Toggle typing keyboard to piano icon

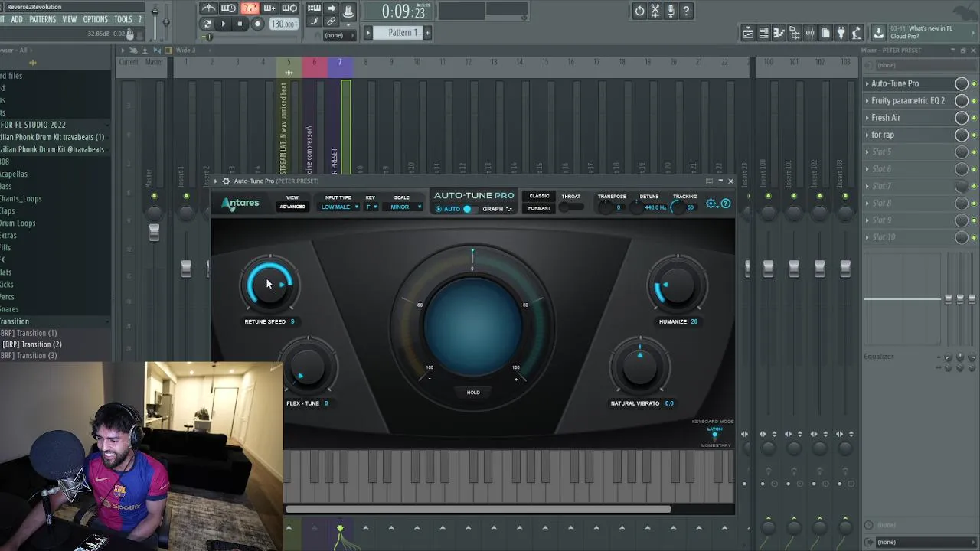tap(314, 9)
